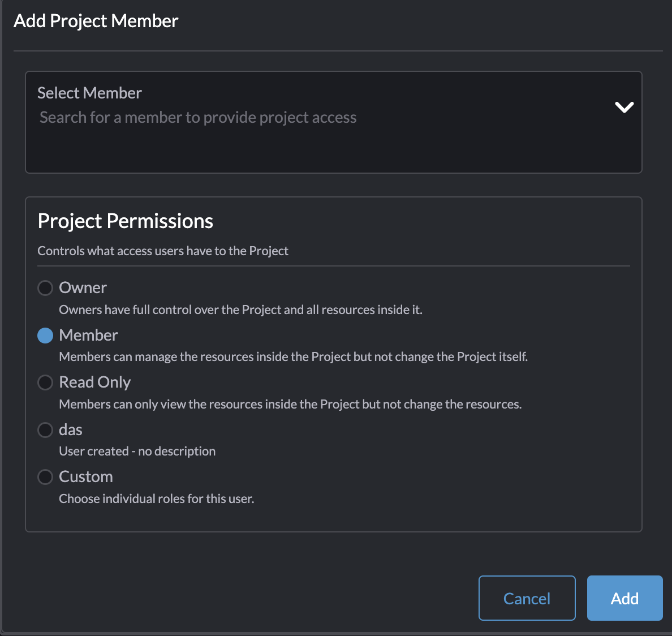Click the das role description
Image resolution: width=672 pixels, height=636 pixels.
(137, 451)
